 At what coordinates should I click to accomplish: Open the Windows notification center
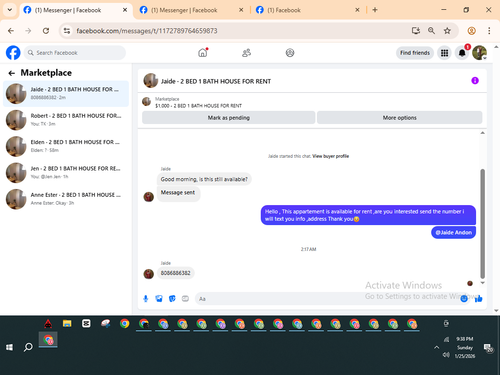click(488, 348)
